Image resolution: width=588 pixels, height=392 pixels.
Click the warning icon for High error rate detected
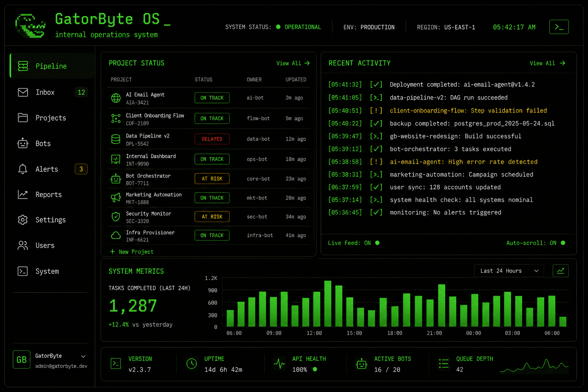(376, 162)
